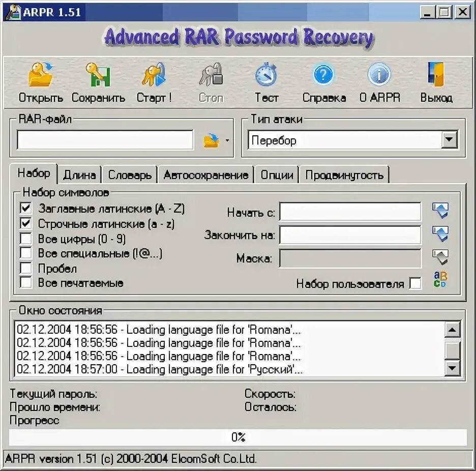Image resolution: width=476 pixels, height=471 pixels.
Task: Click the ARPR version 1.51 status bar text
Action: point(131,459)
